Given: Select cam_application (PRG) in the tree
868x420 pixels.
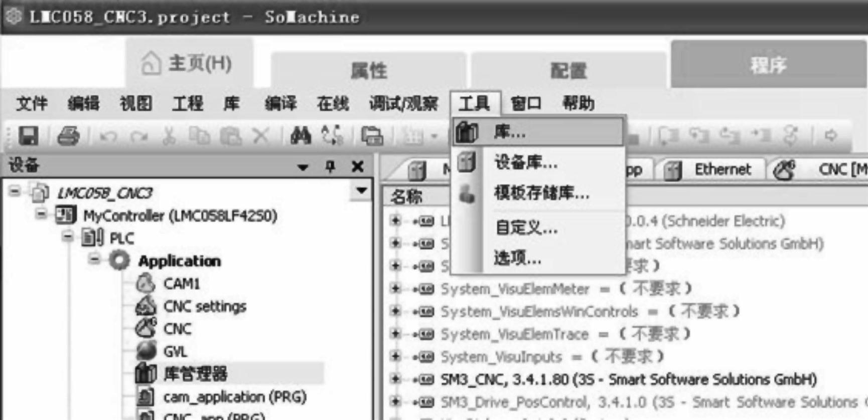Looking at the screenshot, I should pyautogui.click(x=235, y=396).
